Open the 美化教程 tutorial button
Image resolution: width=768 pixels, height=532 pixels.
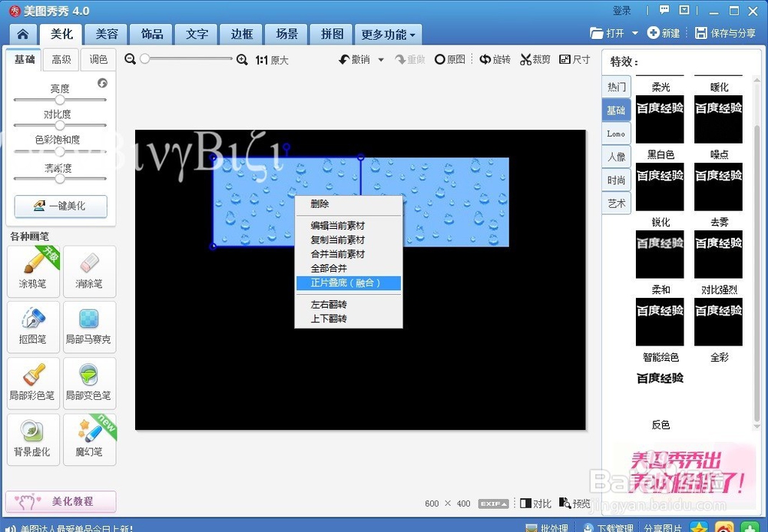pos(61,501)
